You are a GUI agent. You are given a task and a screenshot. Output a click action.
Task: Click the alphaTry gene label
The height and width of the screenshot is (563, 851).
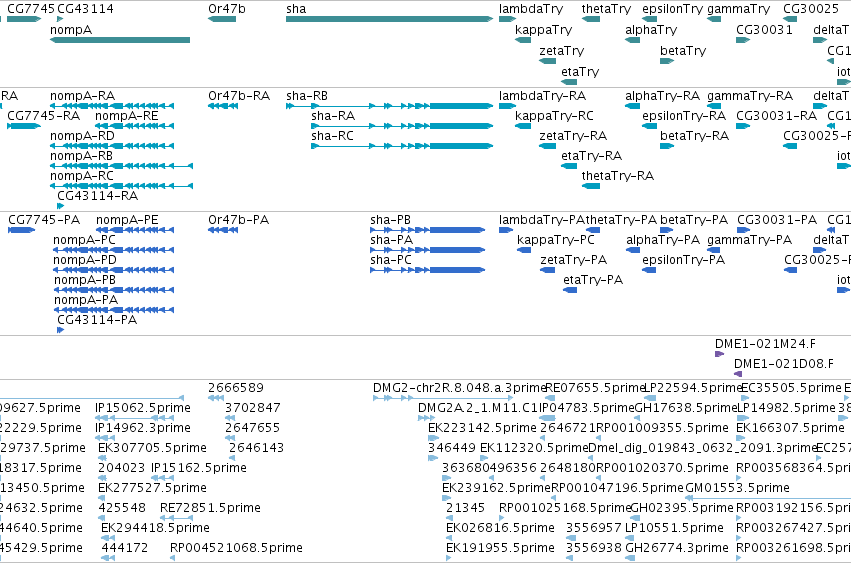(x=651, y=30)
